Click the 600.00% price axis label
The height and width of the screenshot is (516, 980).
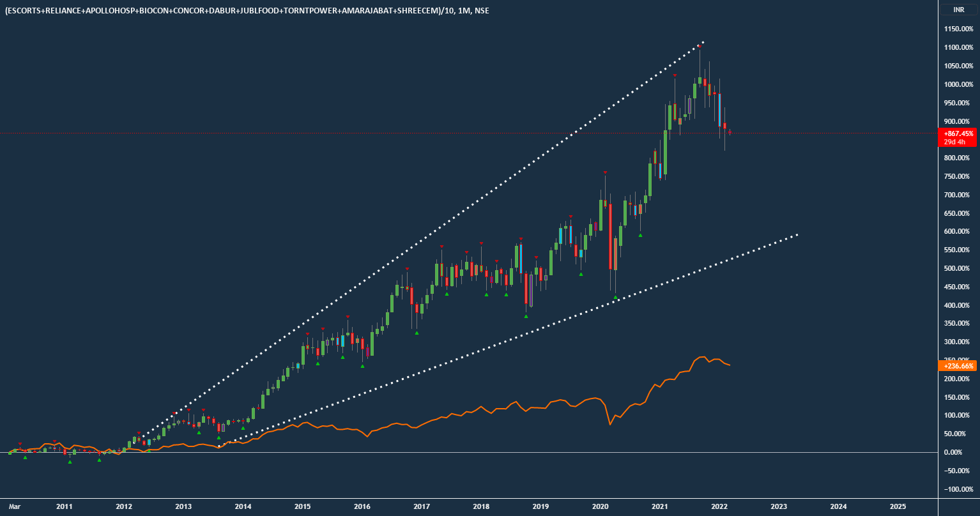[x=958, y=231]
